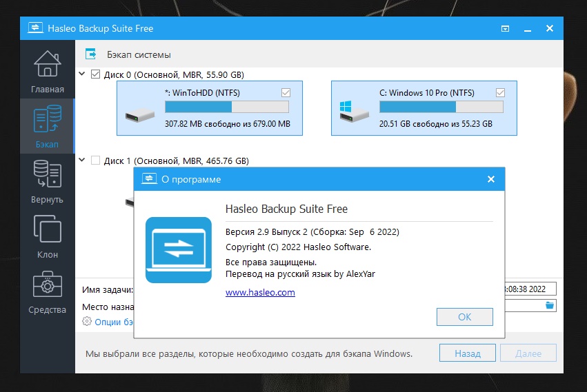Click the 'Copyright (C) 2022 Hasleo Software.' line
Screen dimensions: 587x392
(x=299, y=247)
